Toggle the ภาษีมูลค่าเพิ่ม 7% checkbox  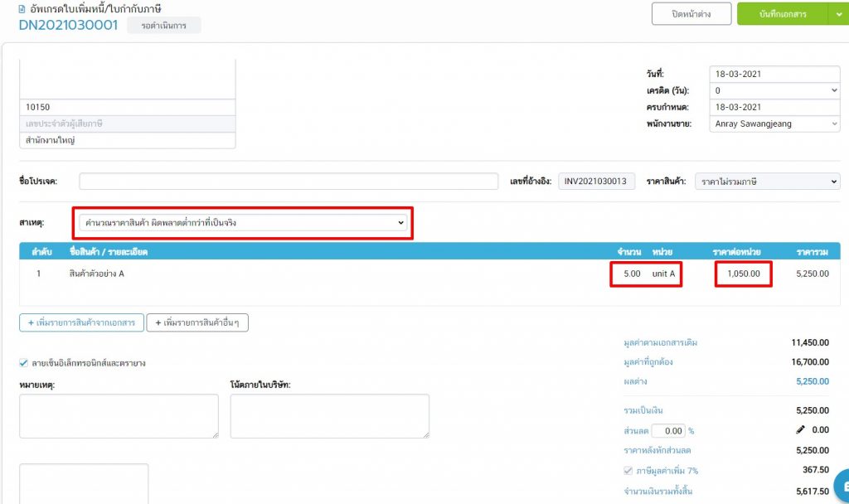tap(628, 471)
